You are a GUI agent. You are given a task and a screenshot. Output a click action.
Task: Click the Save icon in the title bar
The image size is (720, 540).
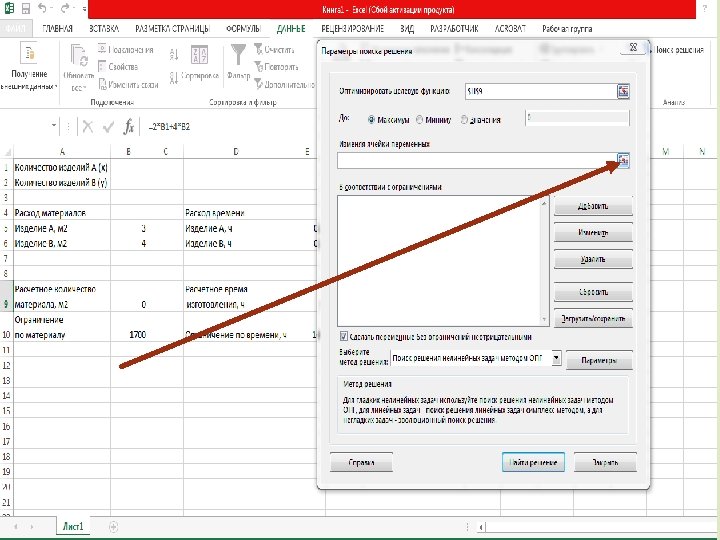(x=26, y=8)
